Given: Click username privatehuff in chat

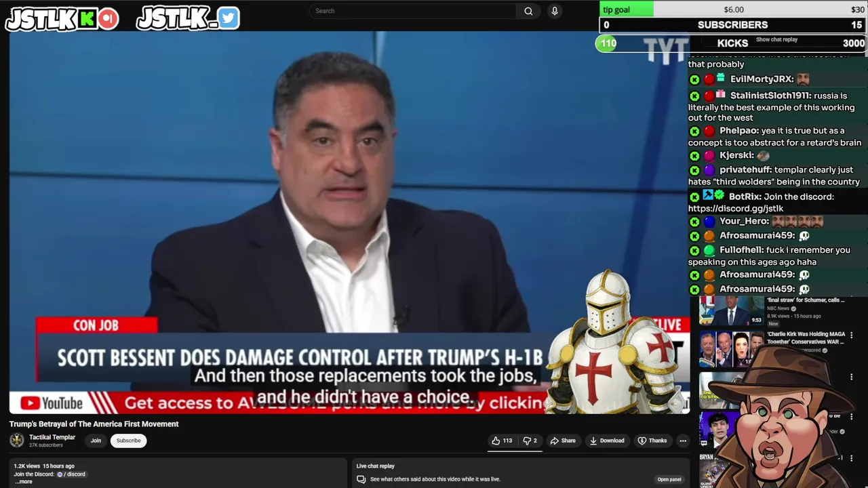Looking at the screenshot, I should 745,170.
